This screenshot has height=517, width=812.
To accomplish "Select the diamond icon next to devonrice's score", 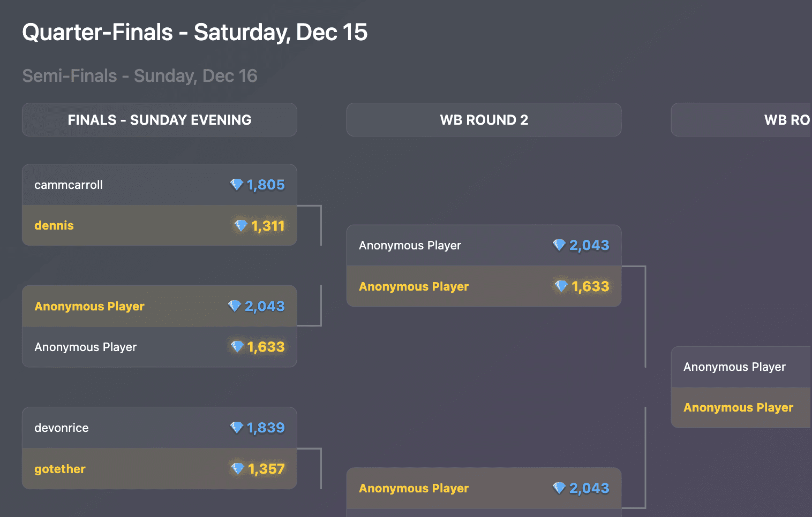I will (x=237, y=428).
